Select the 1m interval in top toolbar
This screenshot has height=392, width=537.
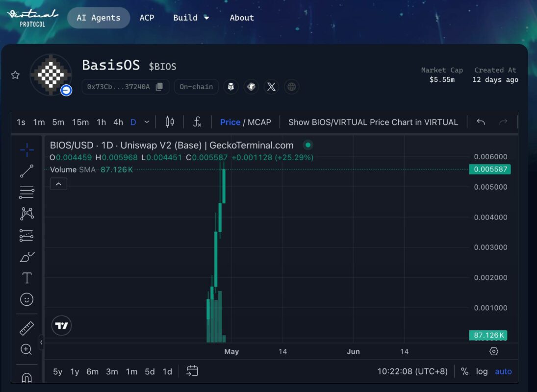(x=39, y=122)
